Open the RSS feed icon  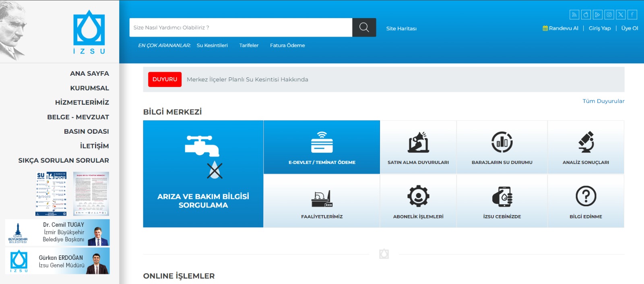pos(574,15)
